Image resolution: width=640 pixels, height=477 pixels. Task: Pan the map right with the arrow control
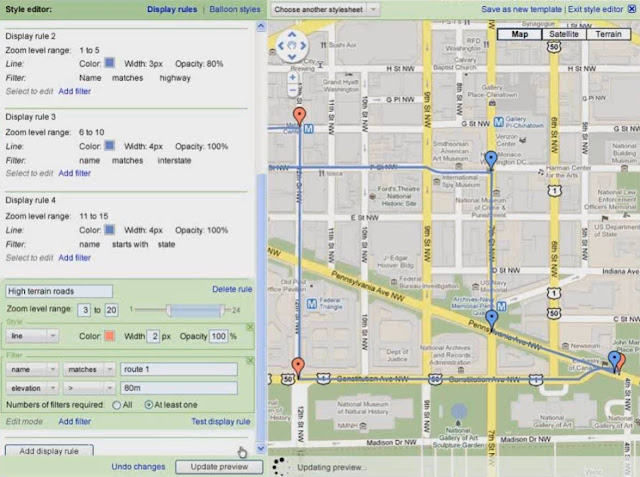tap(303, 46)
